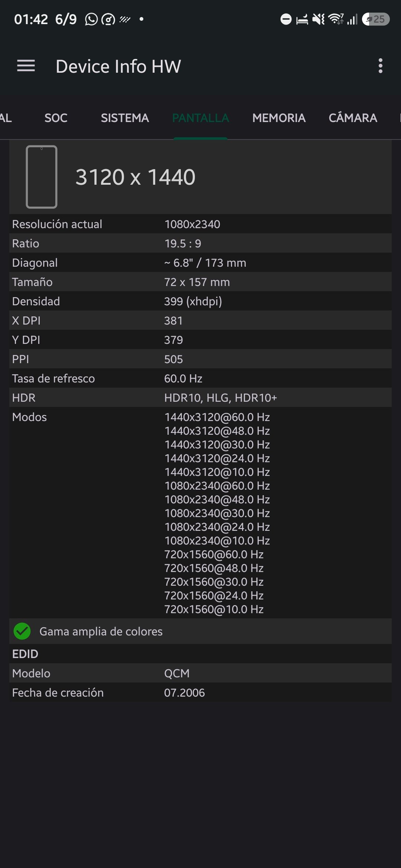Open the hamburger navigation menu
Viewport: 401px width, 868px height.
coord(26,66)
